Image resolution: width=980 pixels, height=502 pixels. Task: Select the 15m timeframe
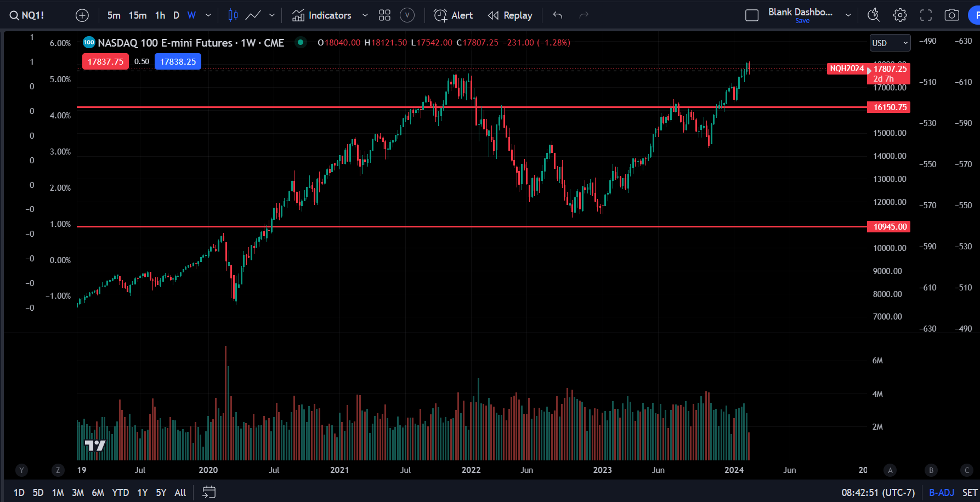tap(138, 15)
